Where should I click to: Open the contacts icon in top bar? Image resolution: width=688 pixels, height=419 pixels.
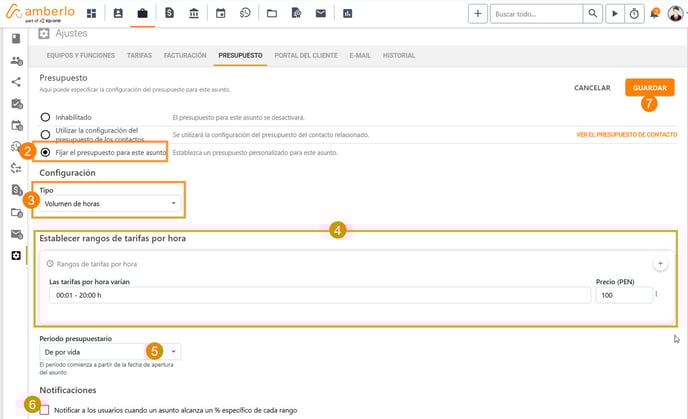118,14
